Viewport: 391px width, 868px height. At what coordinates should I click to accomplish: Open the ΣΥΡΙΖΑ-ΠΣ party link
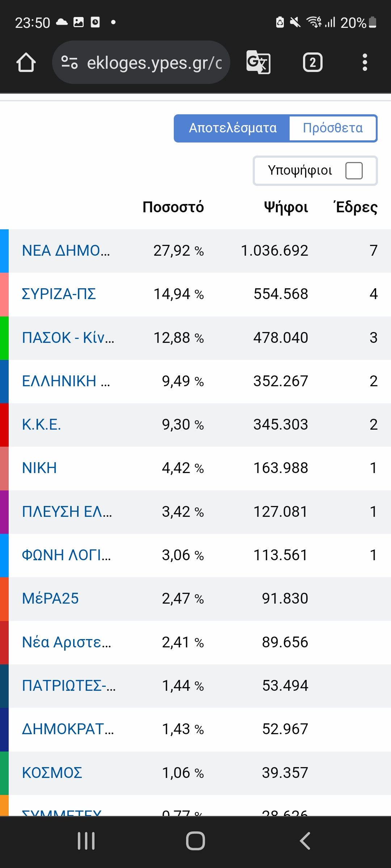[x=59, y=294]
